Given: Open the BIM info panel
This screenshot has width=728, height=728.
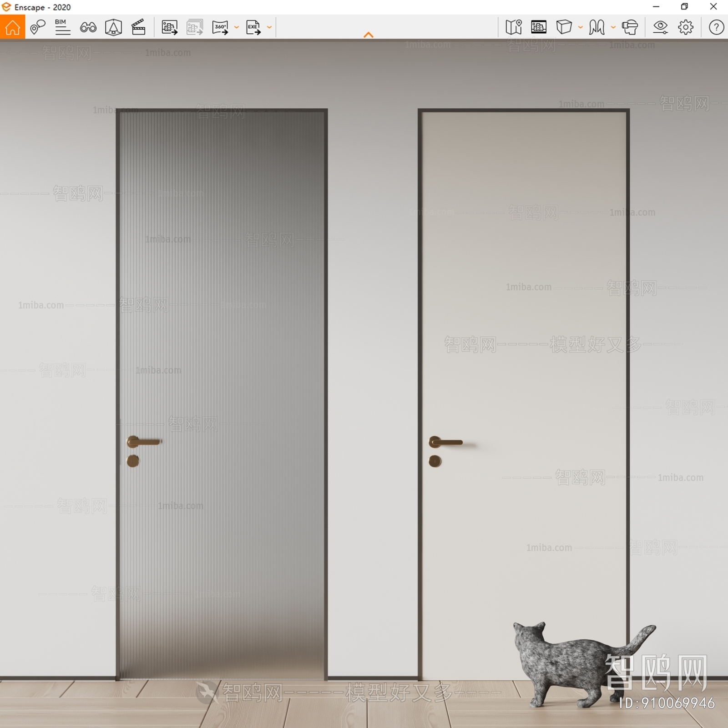Looking at the screenshot, I should click(62, 27).
